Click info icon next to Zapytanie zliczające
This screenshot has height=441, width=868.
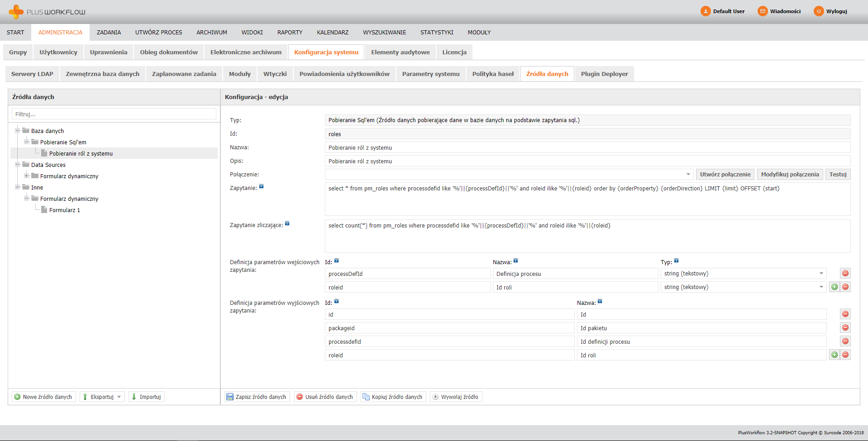coord(287,223)
